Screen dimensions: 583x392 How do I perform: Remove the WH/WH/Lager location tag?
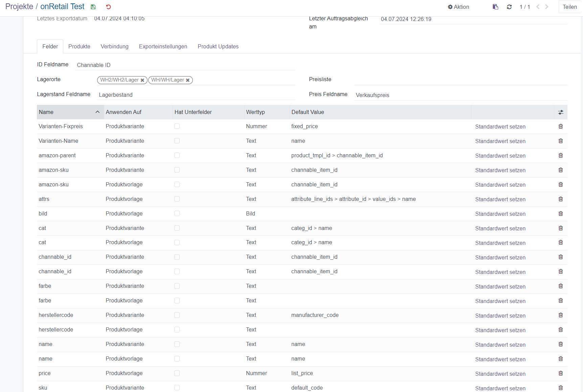click(188, 80)
